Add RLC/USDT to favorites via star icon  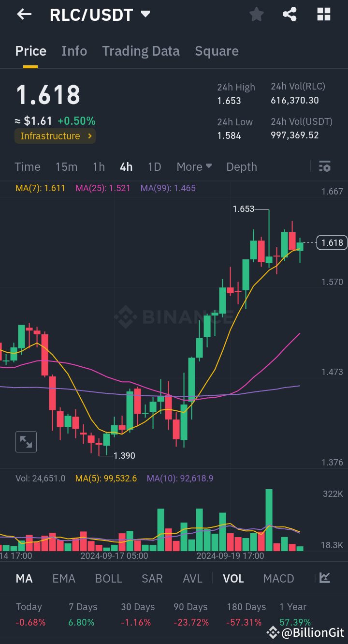coord(256,14)
